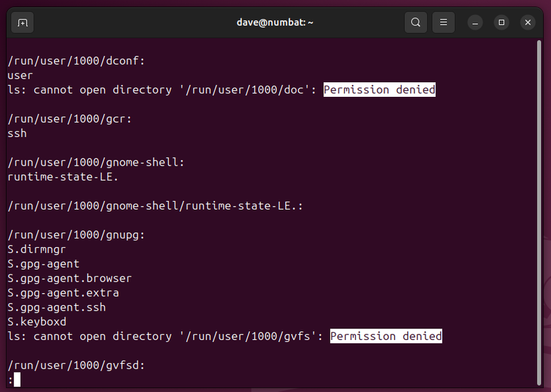The width and height of the screenshot is (551, 392).
Task: Click the S.gpg-agent.ssh entry
Action: click(x=57, y=307)
